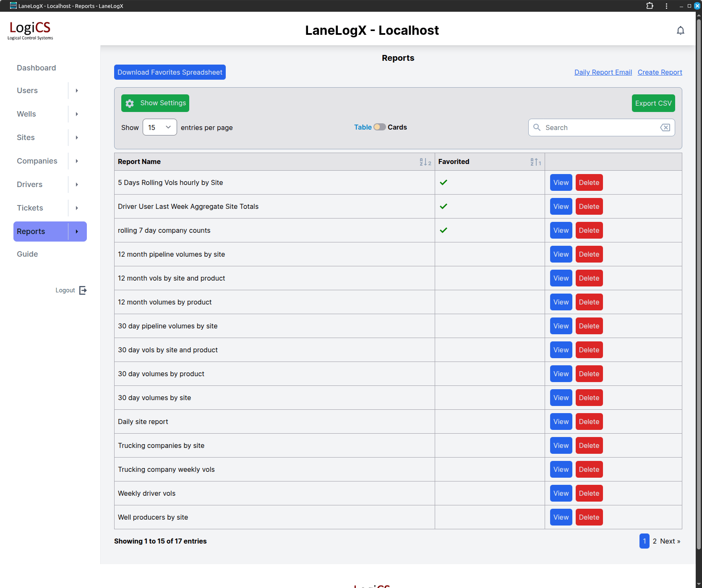702x588 pixels.
Task: Open Guide in the sidebar
Action: click(x=27, y=254)
